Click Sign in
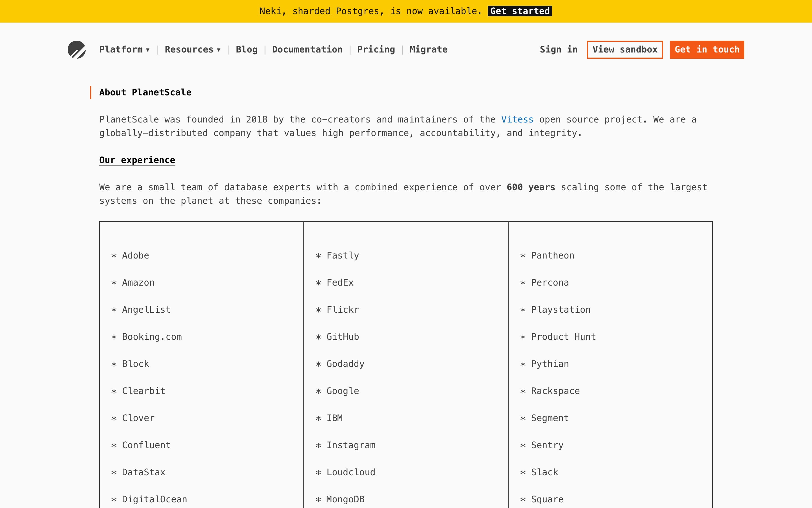 click(x=558, y=49)
